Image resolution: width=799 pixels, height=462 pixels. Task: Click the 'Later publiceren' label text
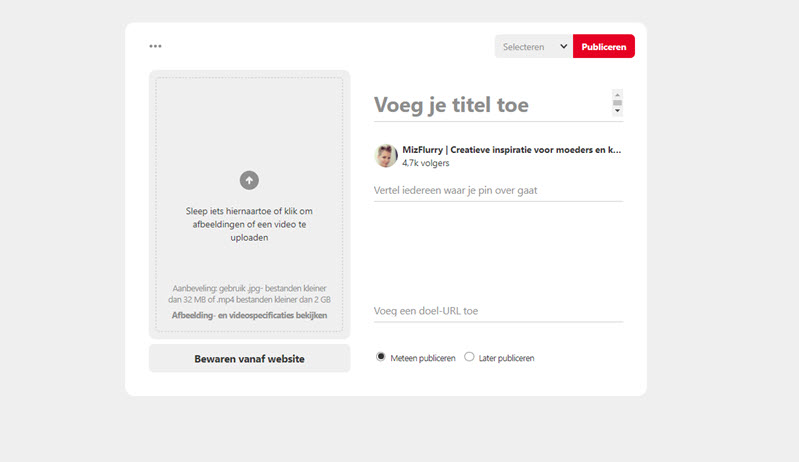(506, 358)
